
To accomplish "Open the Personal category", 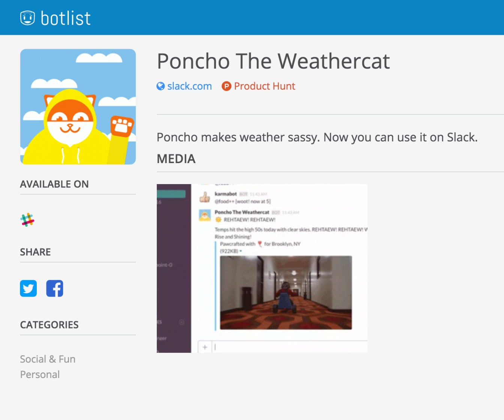I will (40, 375).
